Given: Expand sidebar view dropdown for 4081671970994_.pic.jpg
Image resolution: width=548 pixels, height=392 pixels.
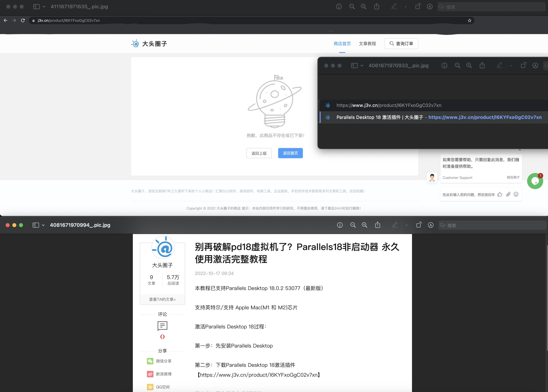Looking at the screenshot, I should coord(43,225).
